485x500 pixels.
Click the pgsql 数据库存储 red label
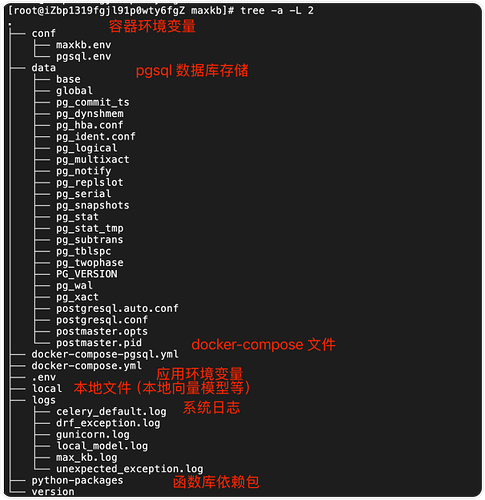192,71
